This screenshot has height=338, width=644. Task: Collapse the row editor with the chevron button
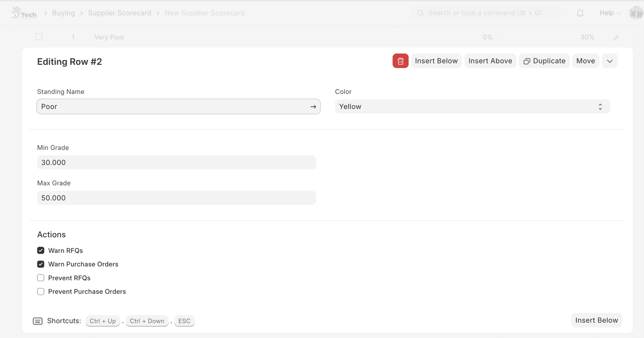coord(609,61)
